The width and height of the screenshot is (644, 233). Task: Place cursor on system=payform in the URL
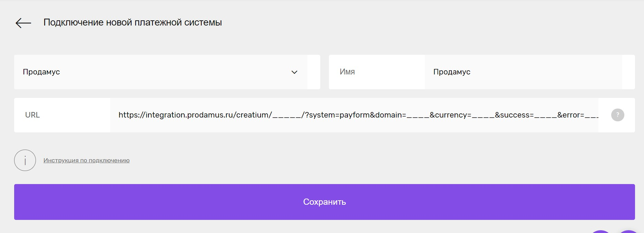tap(339, 115)
